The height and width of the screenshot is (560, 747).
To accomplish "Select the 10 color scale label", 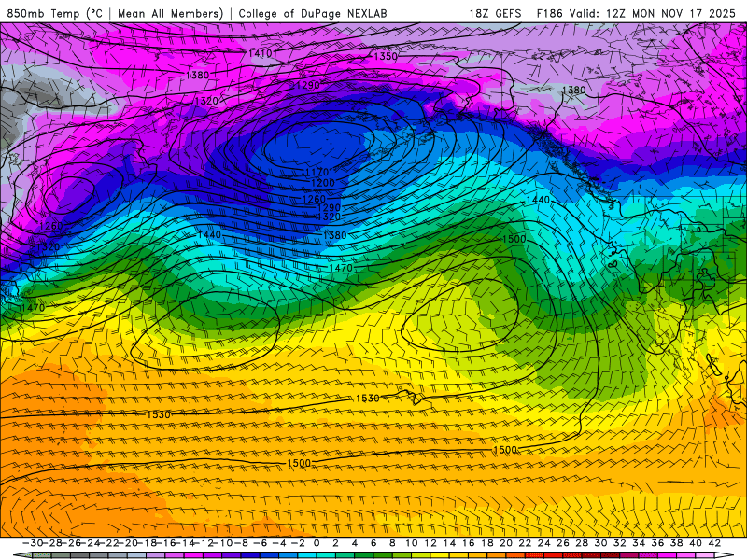I will pos(411,543).
